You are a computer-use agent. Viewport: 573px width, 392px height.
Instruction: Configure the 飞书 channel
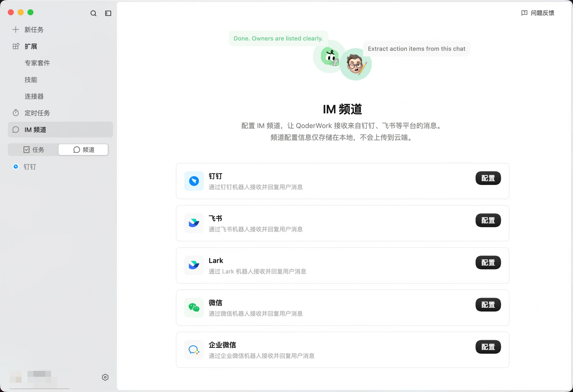[488, 220]
